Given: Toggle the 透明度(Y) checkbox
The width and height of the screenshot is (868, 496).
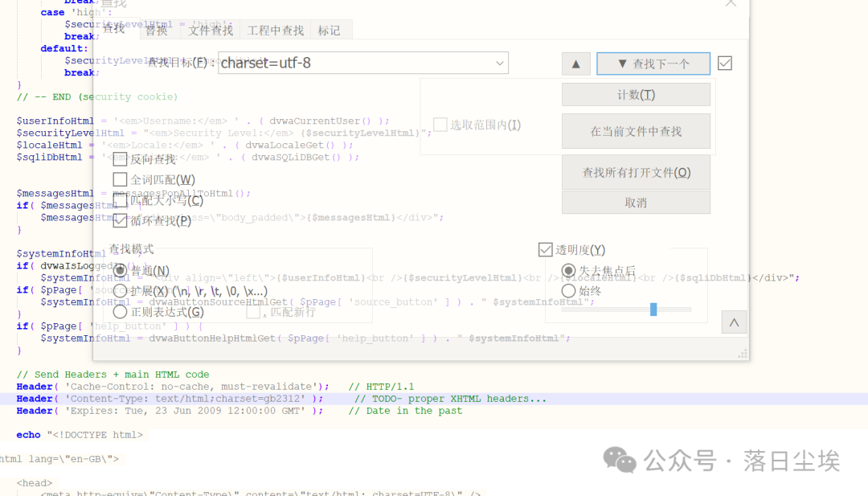Looking at the screenshot, I should (x=545, y=250).
